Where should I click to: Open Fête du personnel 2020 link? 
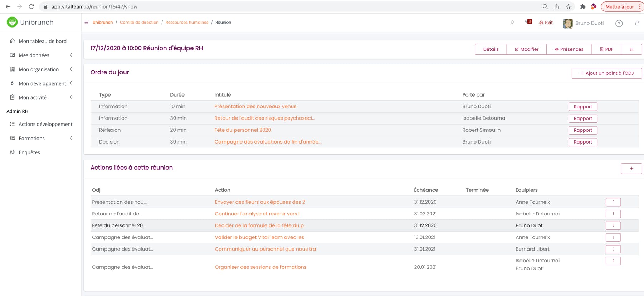coord(243,130)
